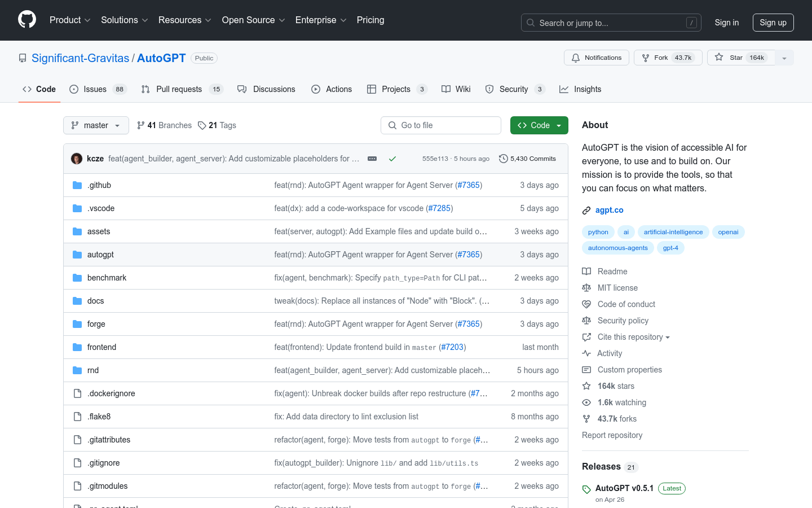Screen dimensions: 812x508
Task: Open the Insights tab
Action: [580, 89]
